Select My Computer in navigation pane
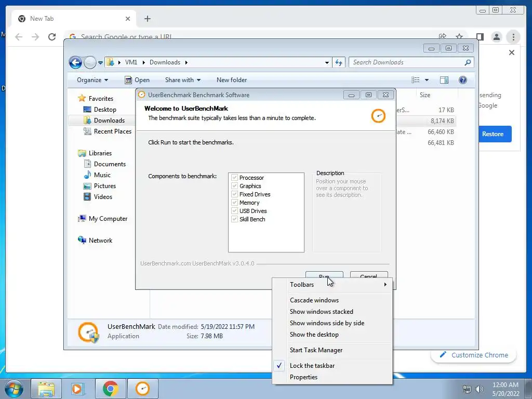Image resolution: width=532 pixels, height=399 pixels. 102,219
